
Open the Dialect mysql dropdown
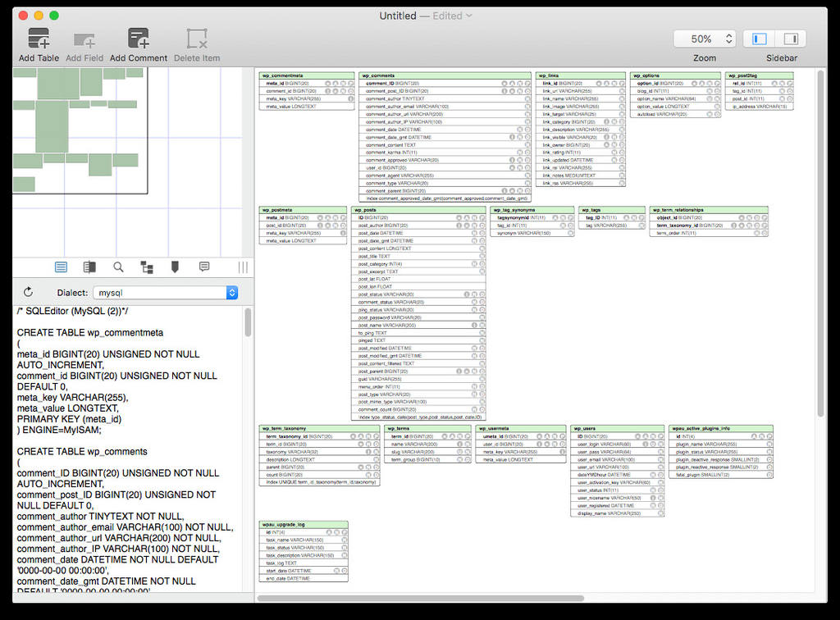pos(165,293)
